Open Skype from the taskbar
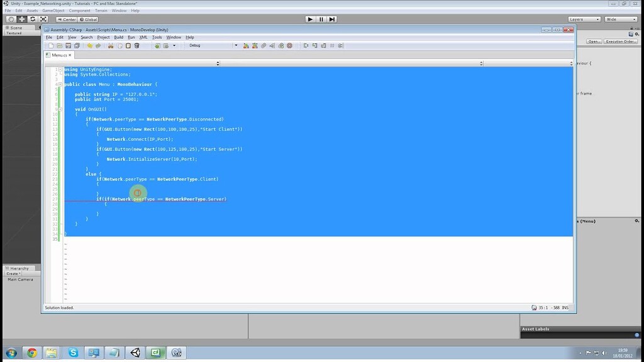This screenshot has width=644, height=362. [x=72, y=353]
